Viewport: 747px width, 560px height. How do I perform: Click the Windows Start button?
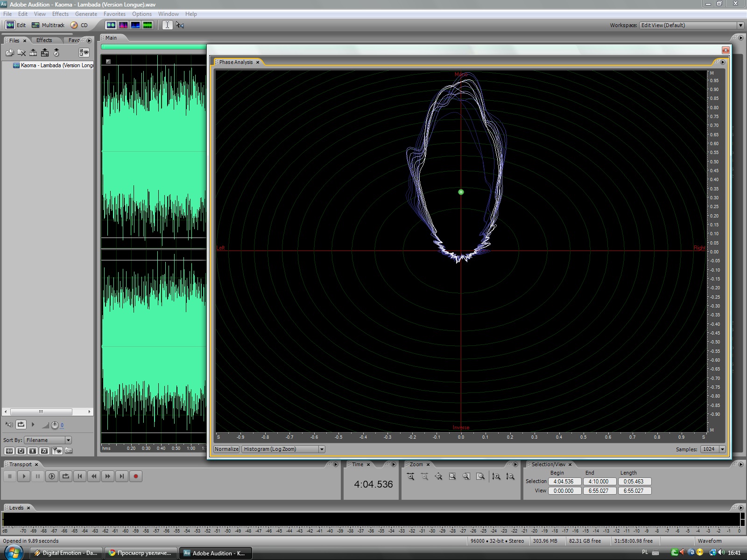pos(13,553)
